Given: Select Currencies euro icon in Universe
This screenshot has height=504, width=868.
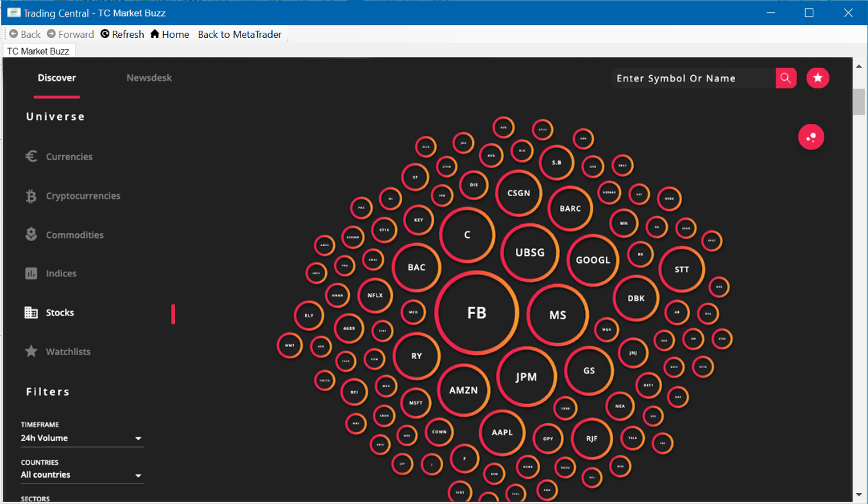Looking at the screenshot, I should pyautogui.click(x=31, y=156).
